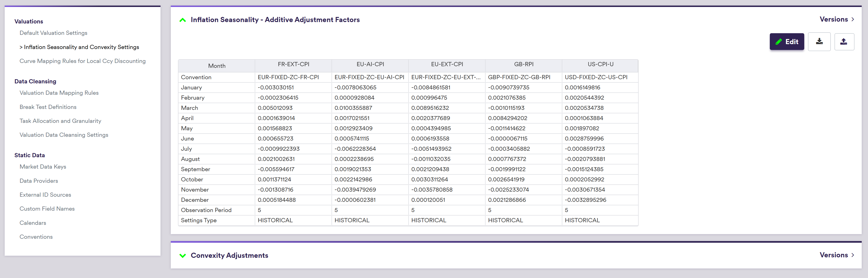Image resolution: width=868 pixels, height=278 pixels.
Task: Select Curve Mapping Rules for Local Ccy Discounting
Action: tap(83, 61)
